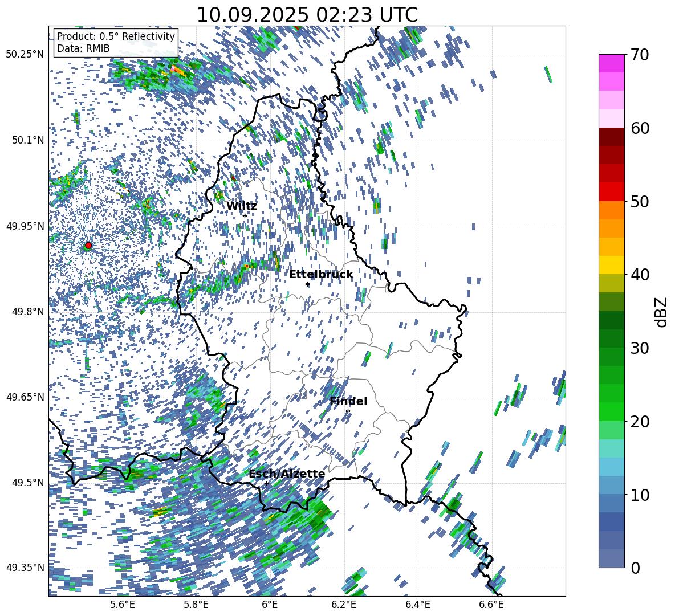675x616 pixels.
Task: Click the 60 tick on colorbar
Action: click(639, 128)
